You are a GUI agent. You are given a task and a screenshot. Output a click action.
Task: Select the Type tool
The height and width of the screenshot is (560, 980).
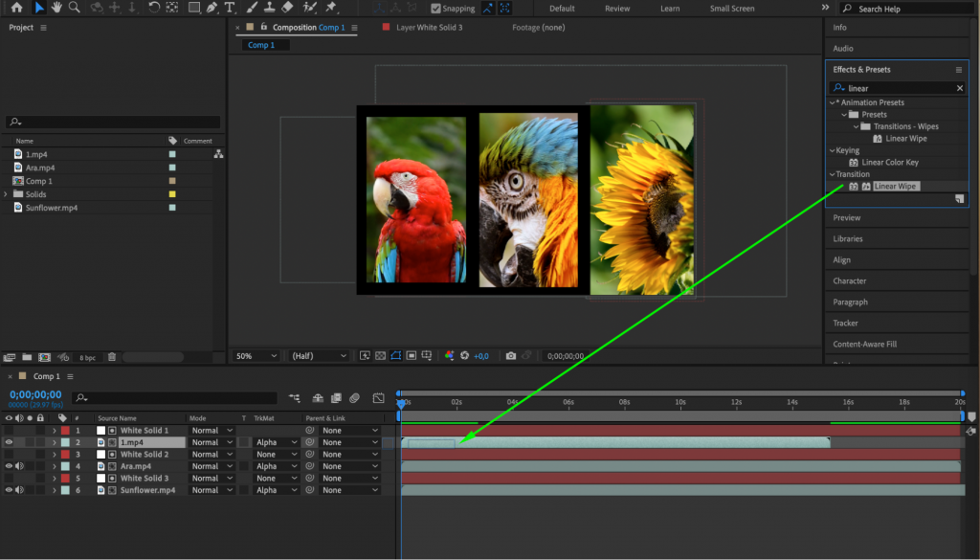(x=230, y=9)
